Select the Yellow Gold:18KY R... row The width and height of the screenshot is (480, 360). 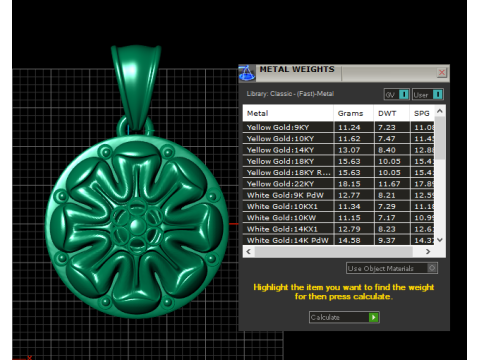tap(339, 172)
